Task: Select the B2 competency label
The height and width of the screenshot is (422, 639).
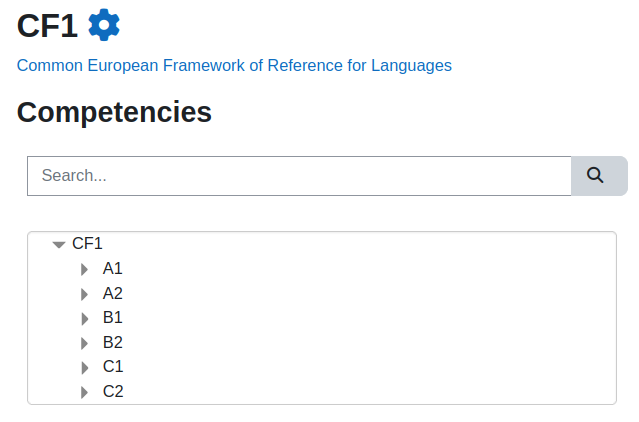Action: pyautogui.click(x=112, y=343)
